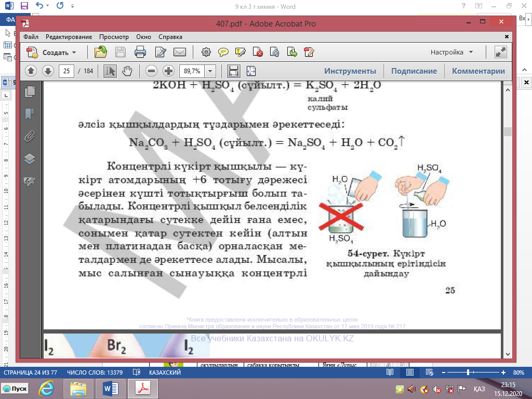Launch Internet Explorer from taskbar

click(46, 389)
